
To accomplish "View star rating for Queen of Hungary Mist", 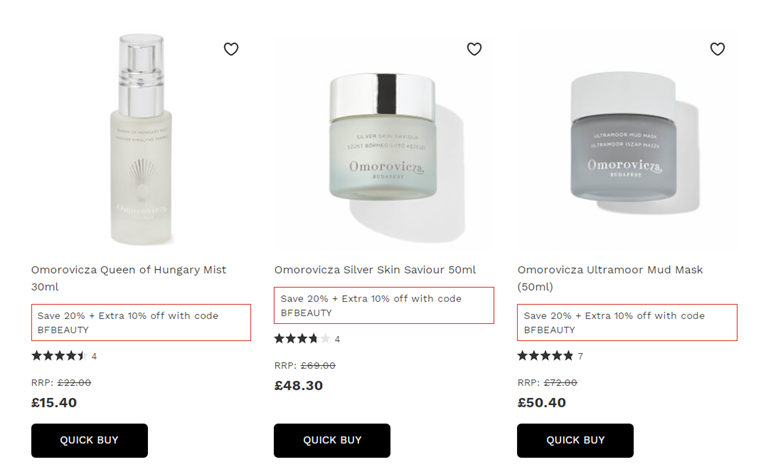I will tap(64, 356).
